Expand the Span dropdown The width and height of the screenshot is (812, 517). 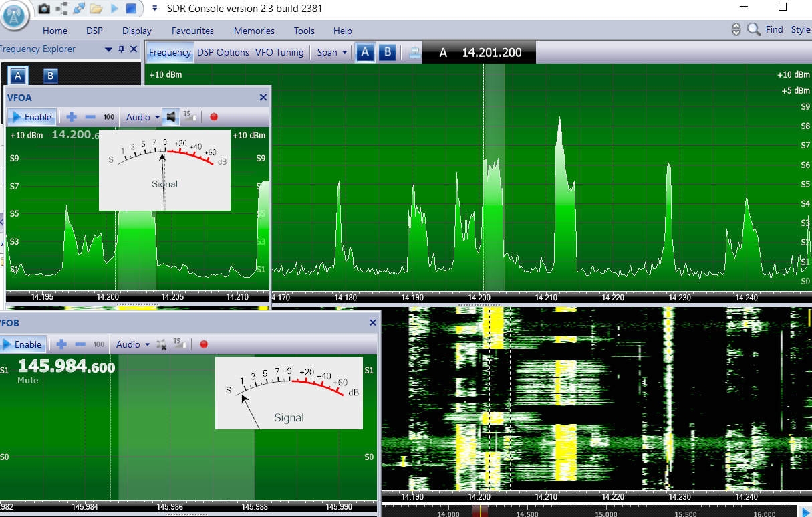[x=332, y=52]
